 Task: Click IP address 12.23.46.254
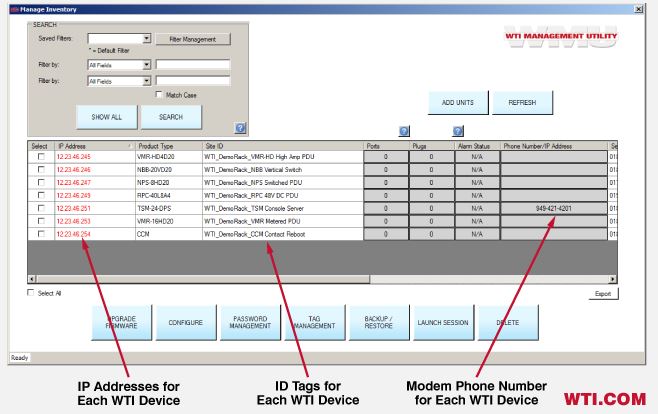73,234
